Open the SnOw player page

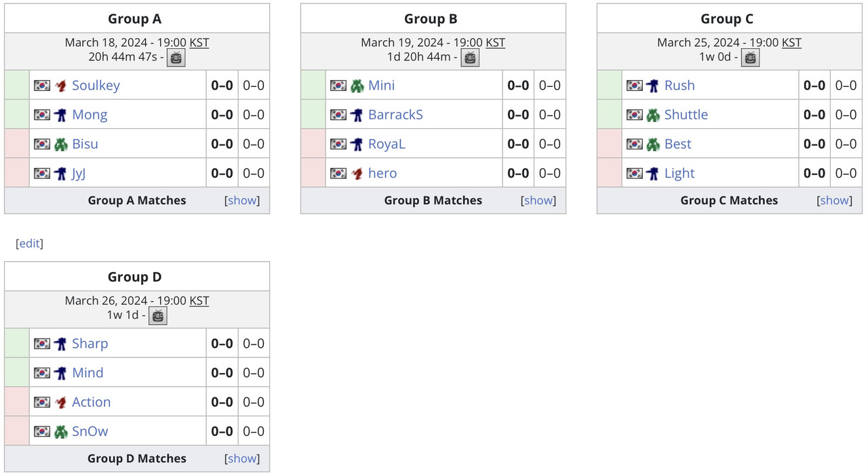[90, 431]
